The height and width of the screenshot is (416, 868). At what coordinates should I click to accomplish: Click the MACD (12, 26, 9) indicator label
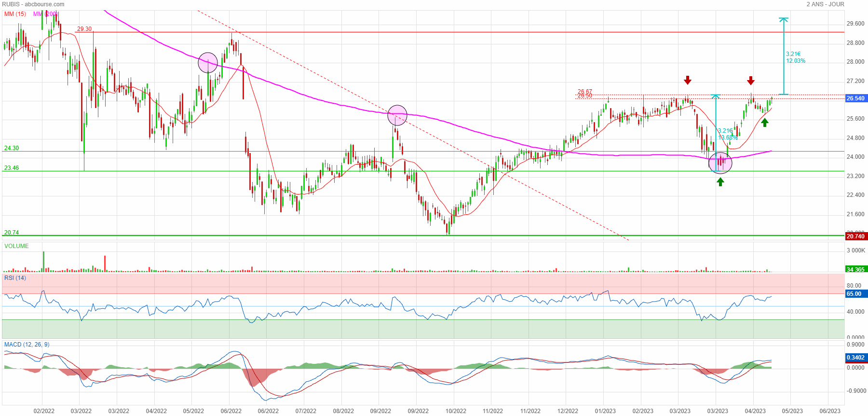click(x=27, y=345)
